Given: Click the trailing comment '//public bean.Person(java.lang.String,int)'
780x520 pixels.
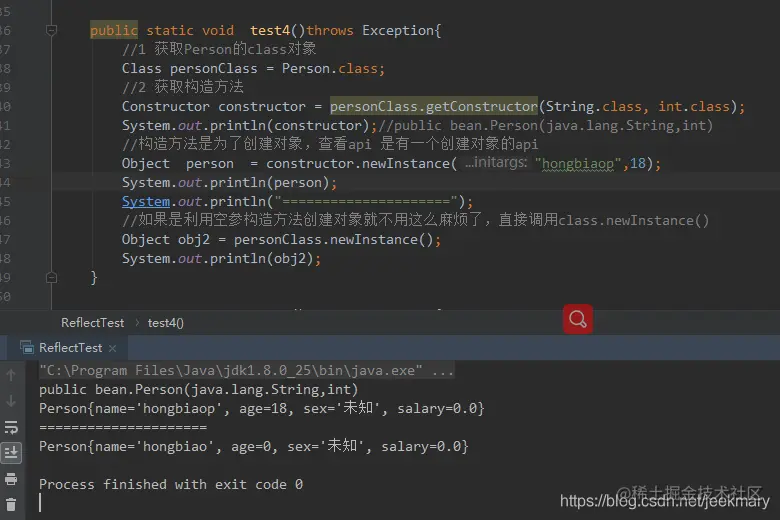Looking at the screenshot, I should 546,125.
